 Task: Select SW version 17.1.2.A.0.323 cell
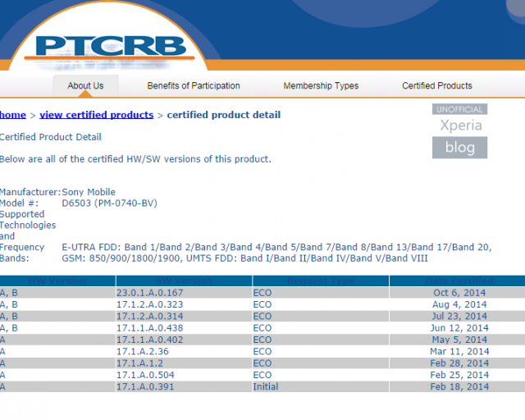coord(184,304)
